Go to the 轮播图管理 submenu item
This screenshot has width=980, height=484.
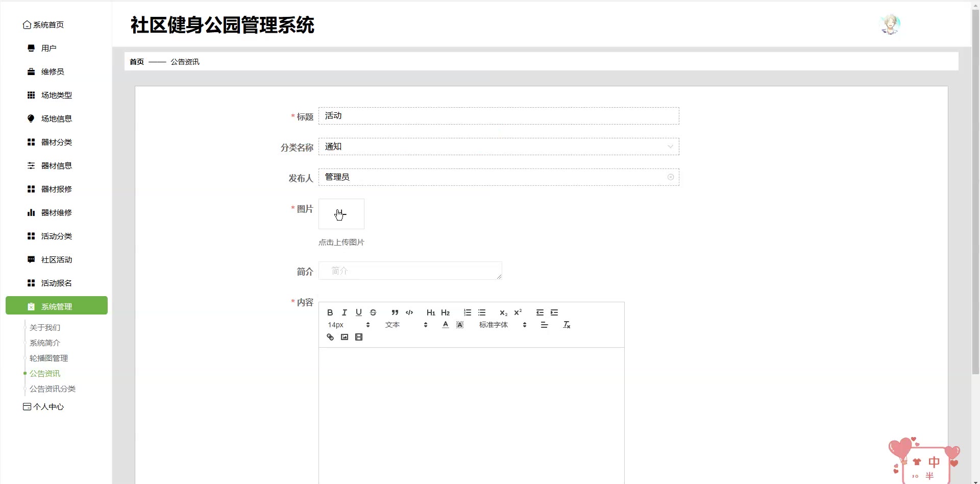tap(48, 358)
